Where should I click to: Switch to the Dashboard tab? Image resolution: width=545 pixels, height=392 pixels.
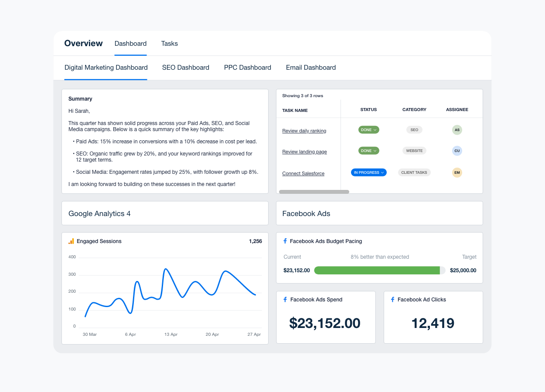tap(130, 44)
